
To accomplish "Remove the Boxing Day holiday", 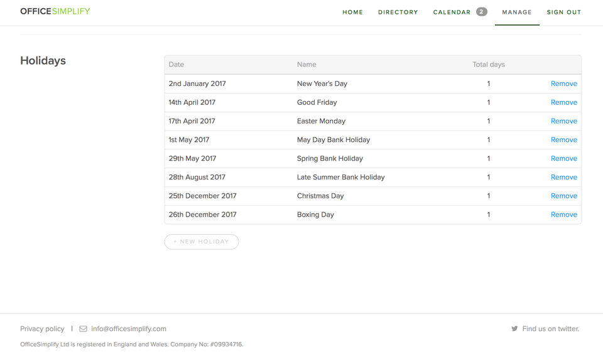I will tap(563, 215).
